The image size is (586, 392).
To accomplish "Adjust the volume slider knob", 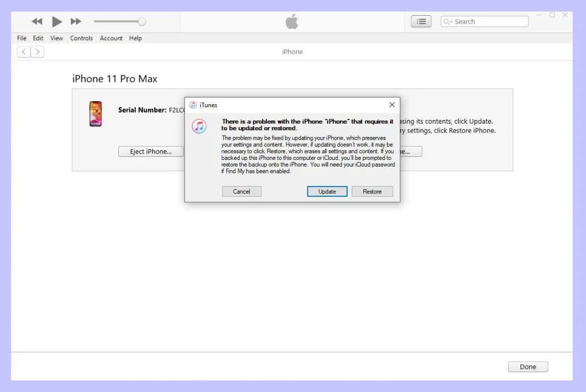I will 141,22.
